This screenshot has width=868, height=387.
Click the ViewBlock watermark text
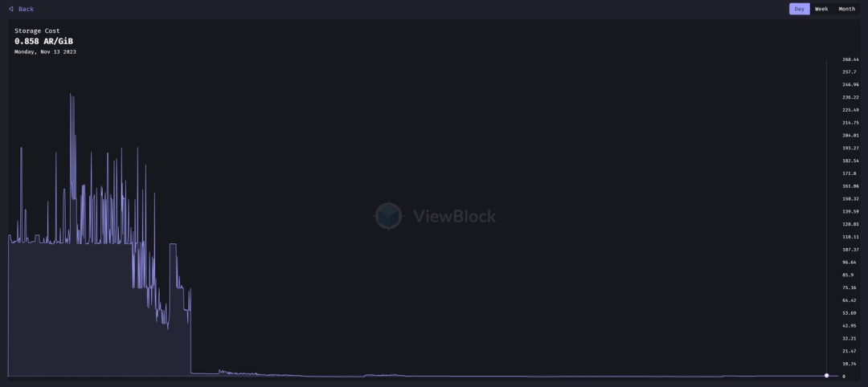pyautogui.click(x=454, y=216)
